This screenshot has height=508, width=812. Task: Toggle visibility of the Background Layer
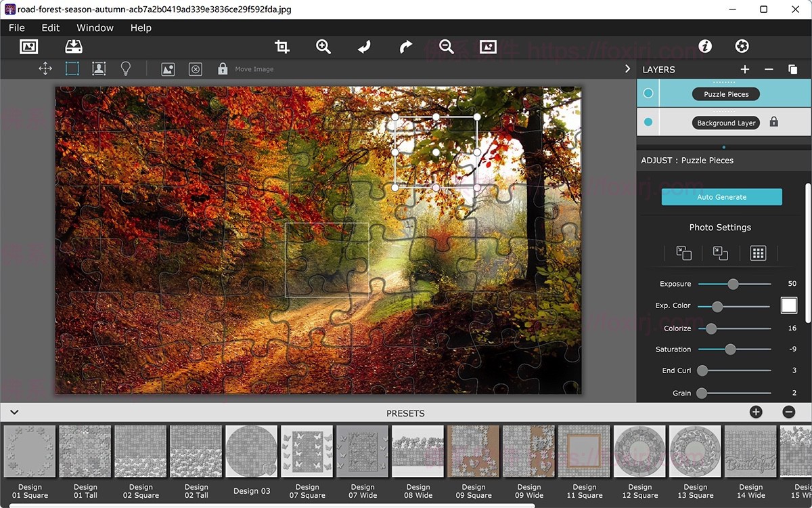point(648,122)
